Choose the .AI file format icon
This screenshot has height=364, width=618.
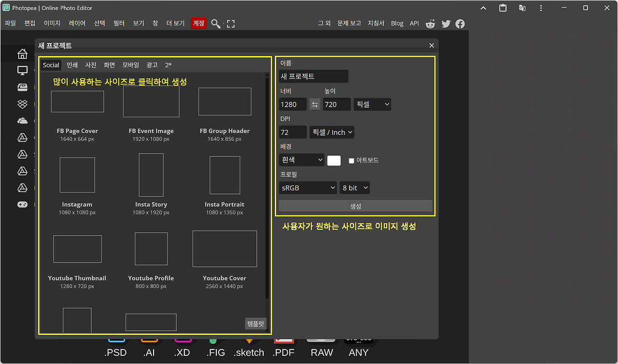[149, 349]
